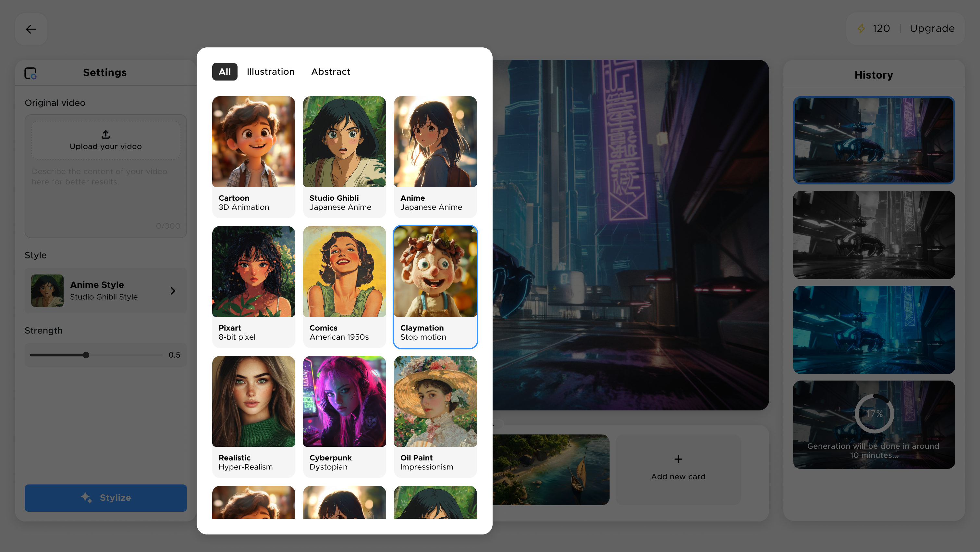Select the Claymation stop motion style

435,287
